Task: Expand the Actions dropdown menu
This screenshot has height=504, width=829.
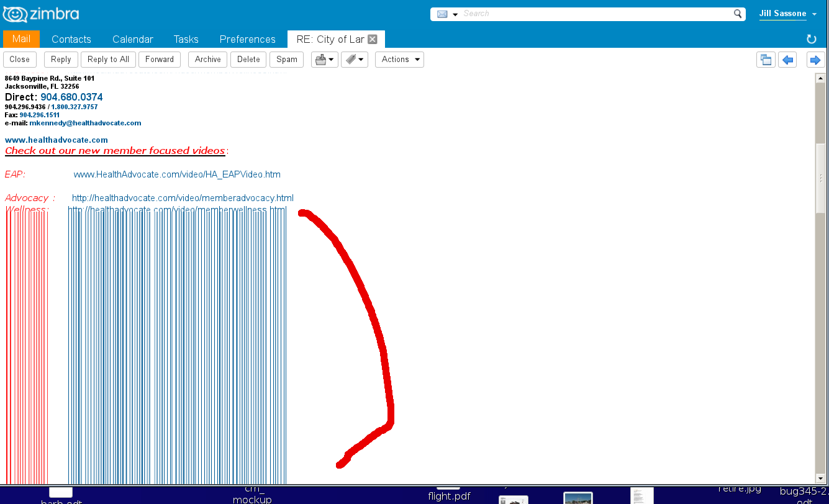Action: [x=399, y=60]
